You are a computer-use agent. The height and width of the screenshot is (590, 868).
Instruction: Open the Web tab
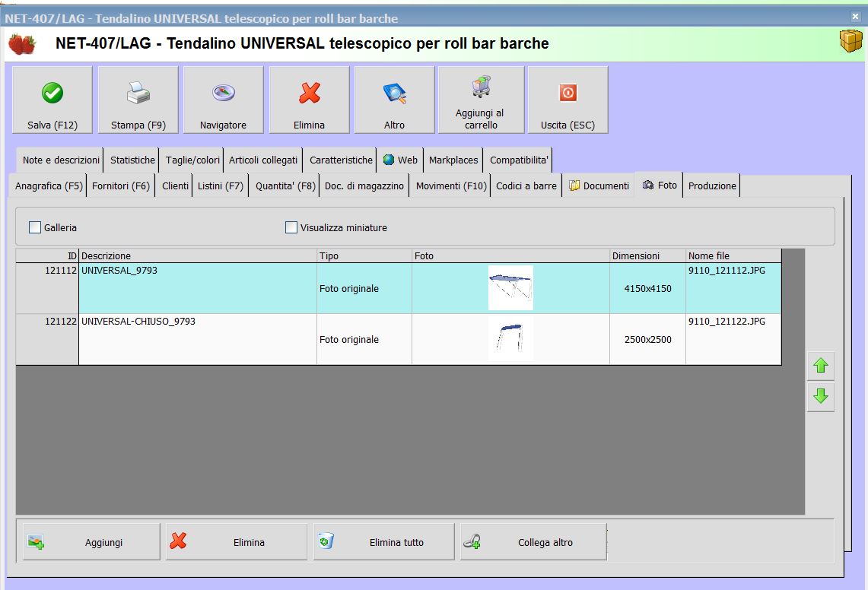[x=400, y=160]
